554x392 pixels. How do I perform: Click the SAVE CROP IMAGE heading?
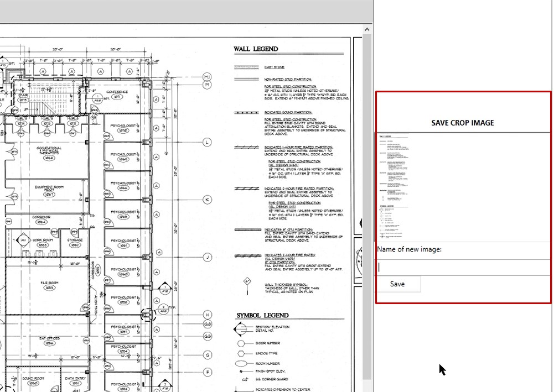click(463, 123)
